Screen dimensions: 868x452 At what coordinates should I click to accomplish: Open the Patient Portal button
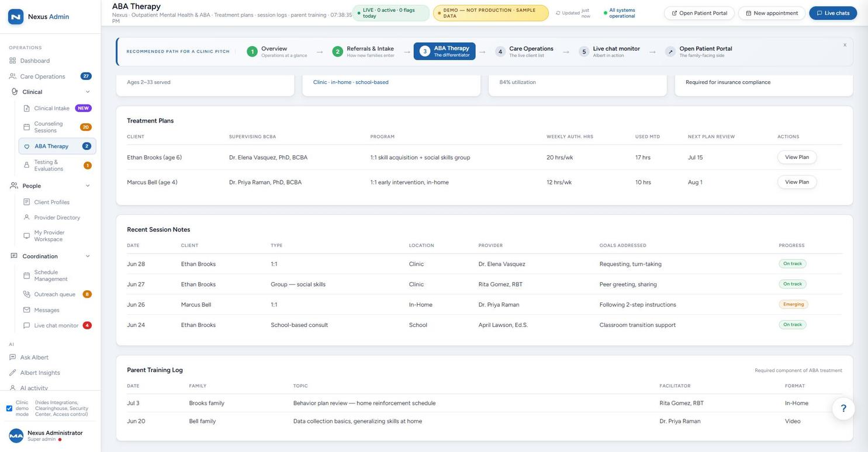(x=699, y=13)
